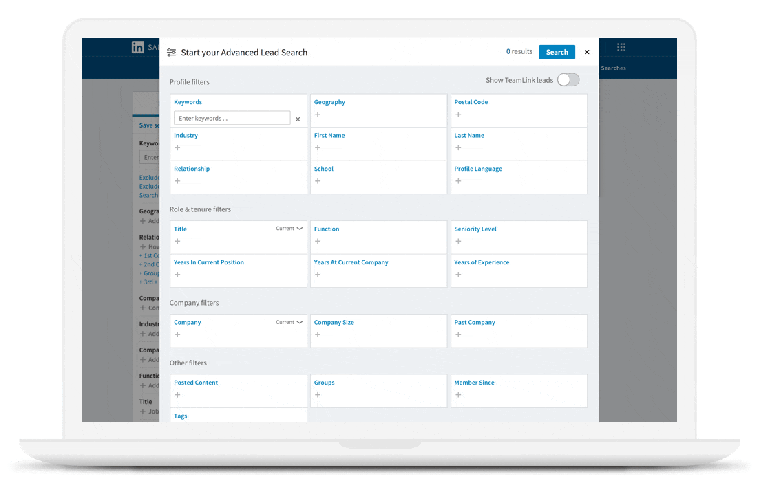Add Years at Current Company filter plus icon
This screenshot has height=495, width=760.
[x=317, y=275]
